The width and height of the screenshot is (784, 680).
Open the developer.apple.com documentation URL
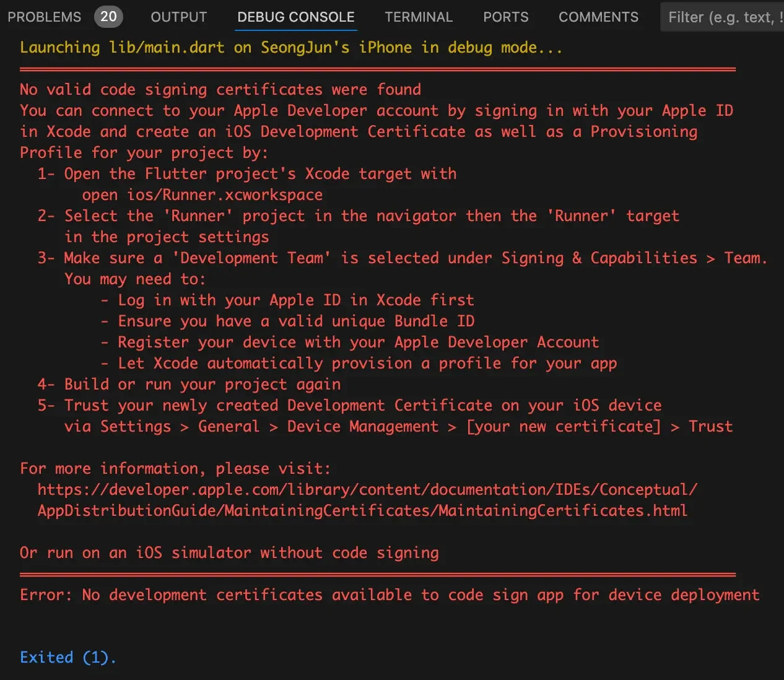(x=367, y=490)
